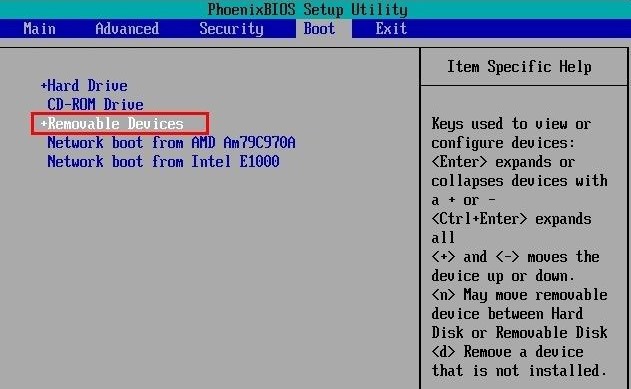The image size is (631, 389).
Task: Click help line '<Ctrl+Enter> expands'
Action: click(x=511, y=219)
